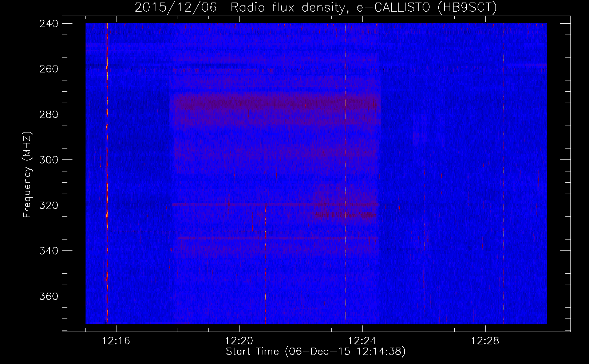Click the 320 frequency tick label

click(49, 206)
